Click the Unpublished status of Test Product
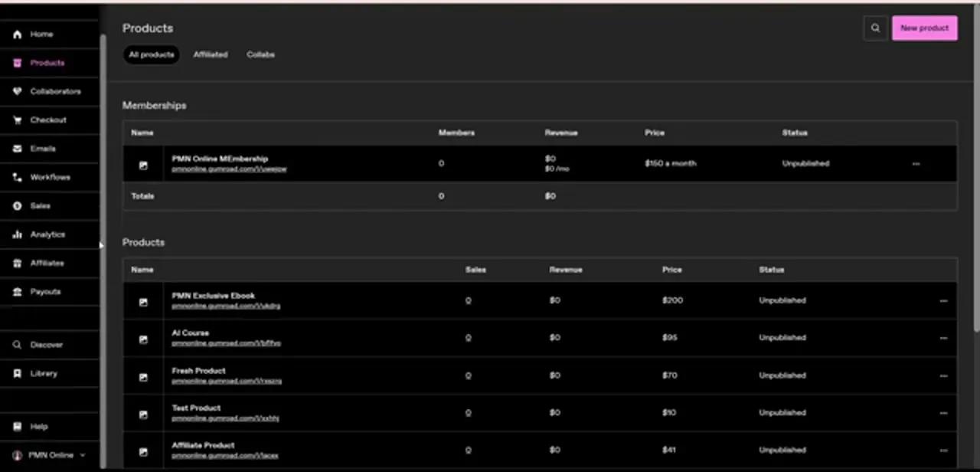The image size is (980, 472). click(x=782, y=413)
